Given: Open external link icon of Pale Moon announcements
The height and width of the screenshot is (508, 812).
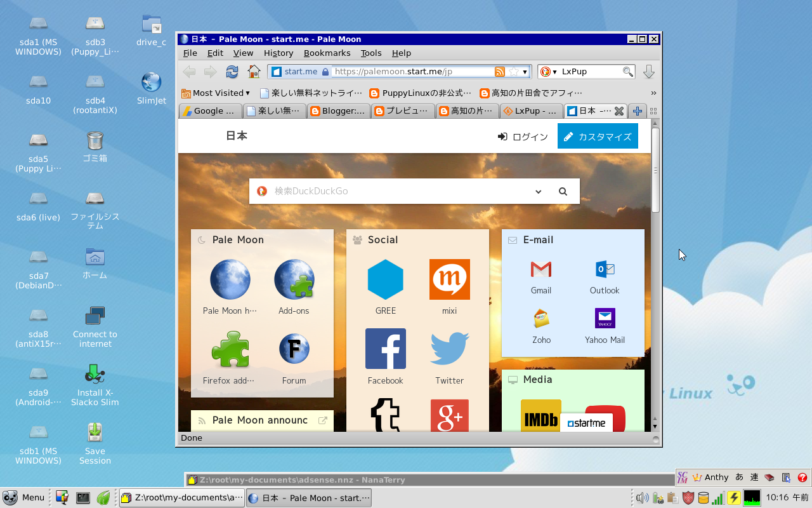Looking at the screenshot, I should 322,420.
